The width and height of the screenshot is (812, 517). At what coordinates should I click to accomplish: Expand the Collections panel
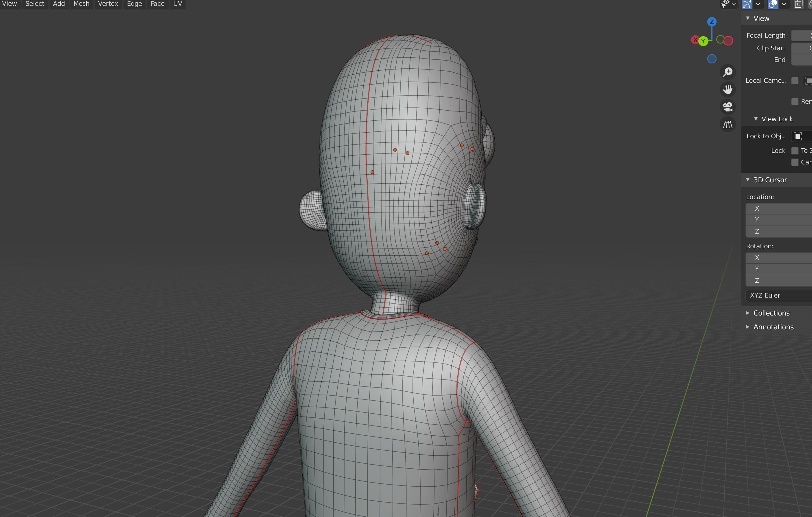pyautogui.click(x=747, y=313)
